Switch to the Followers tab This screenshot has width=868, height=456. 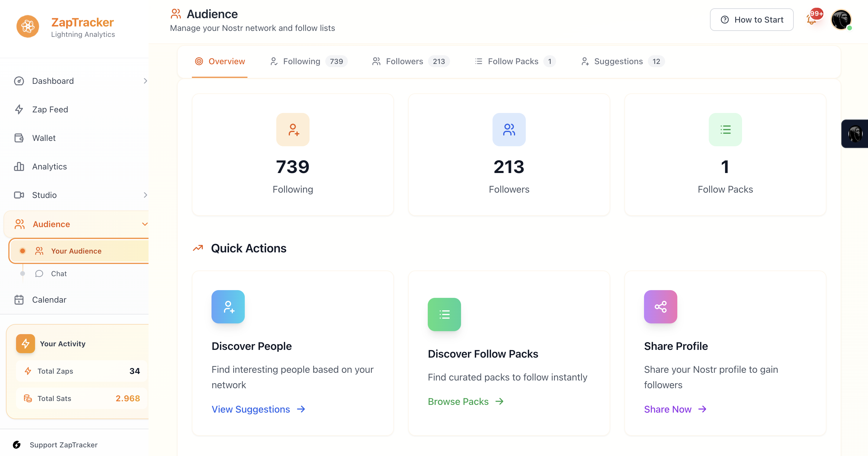[404, 61]
